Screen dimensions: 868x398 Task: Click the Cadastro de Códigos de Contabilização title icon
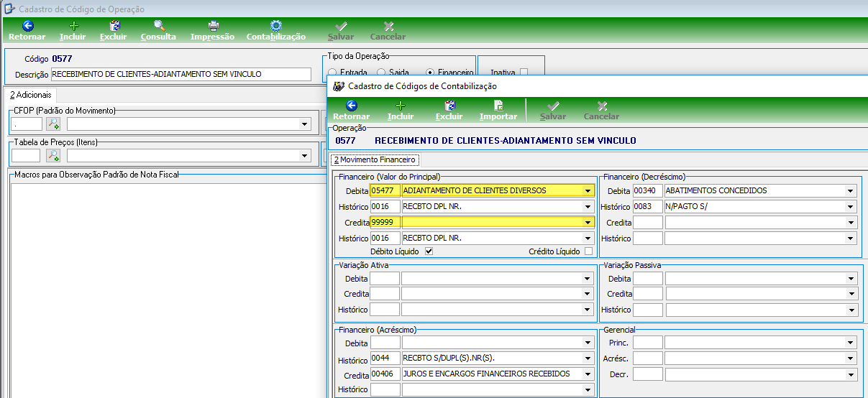[x=337, y=85]
